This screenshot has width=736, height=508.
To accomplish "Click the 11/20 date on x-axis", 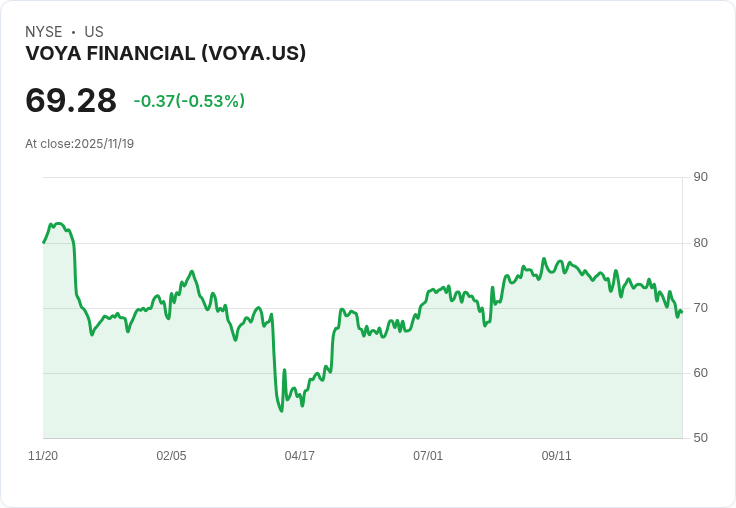I will 43,456.
